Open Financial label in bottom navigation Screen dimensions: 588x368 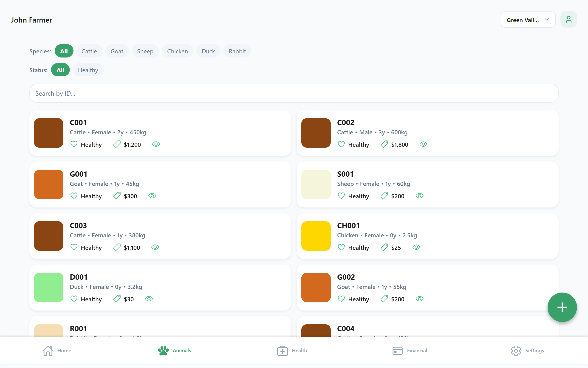[x=417, y=351]
